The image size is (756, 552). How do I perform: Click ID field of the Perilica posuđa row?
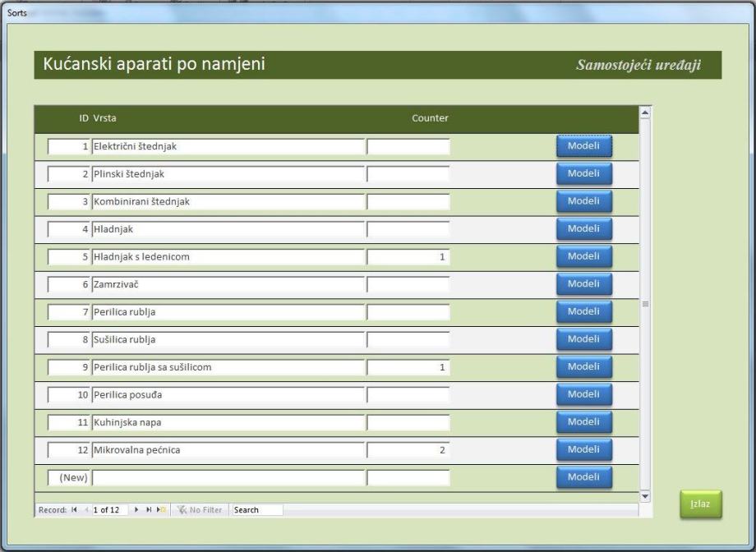coord(69,395)
